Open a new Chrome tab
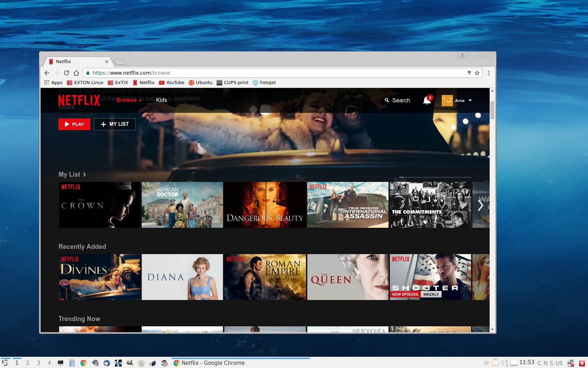The height and width of the screenshot is (368, 588). coord(120,62)
